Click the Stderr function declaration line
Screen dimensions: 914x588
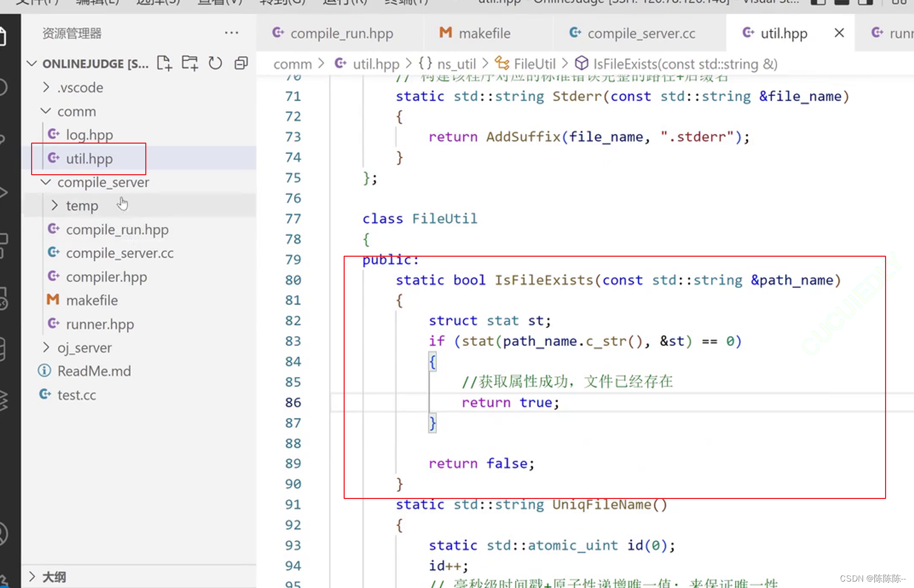click(x=622, y=96)
